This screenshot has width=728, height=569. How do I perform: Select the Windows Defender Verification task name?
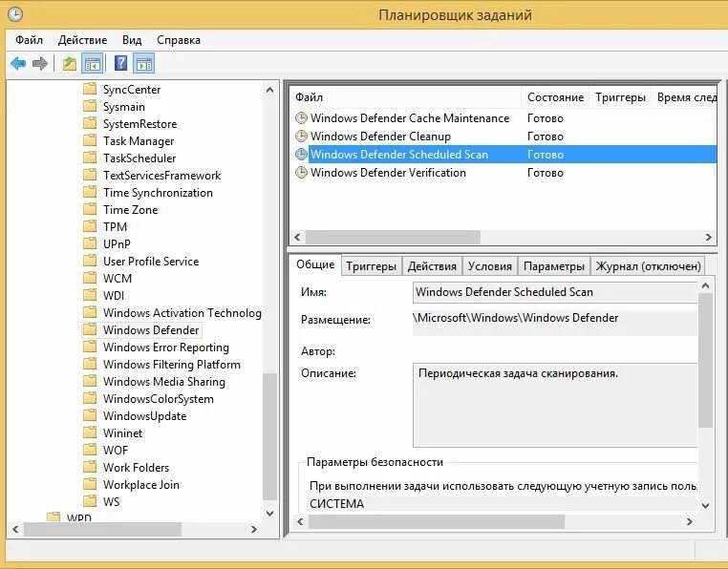[388, 173]
